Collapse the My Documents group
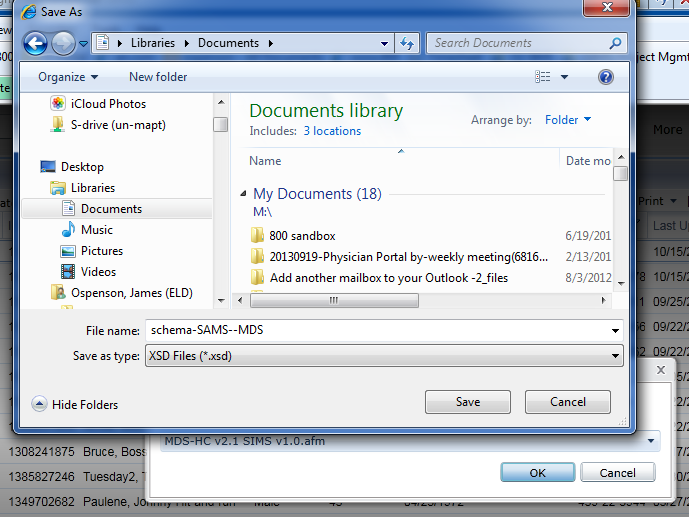689x517 pixels. [x=244, y=194]
